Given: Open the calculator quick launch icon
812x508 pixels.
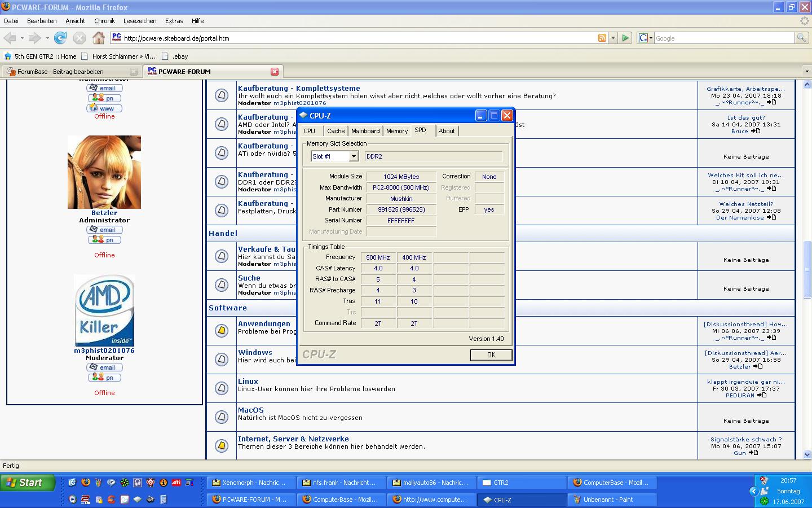Looking at the screenshot, I should (x=164, y=500).
